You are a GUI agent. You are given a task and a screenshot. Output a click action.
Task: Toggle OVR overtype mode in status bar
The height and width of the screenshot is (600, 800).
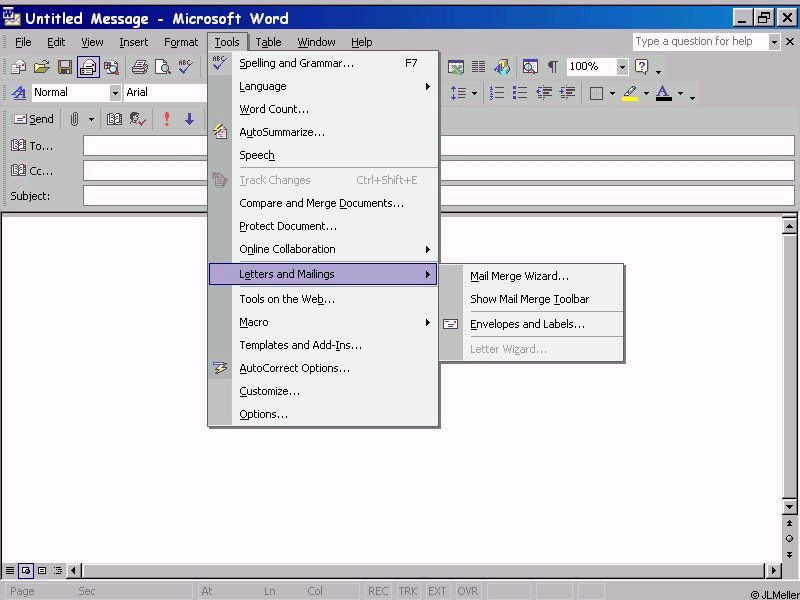pos(467,591)
